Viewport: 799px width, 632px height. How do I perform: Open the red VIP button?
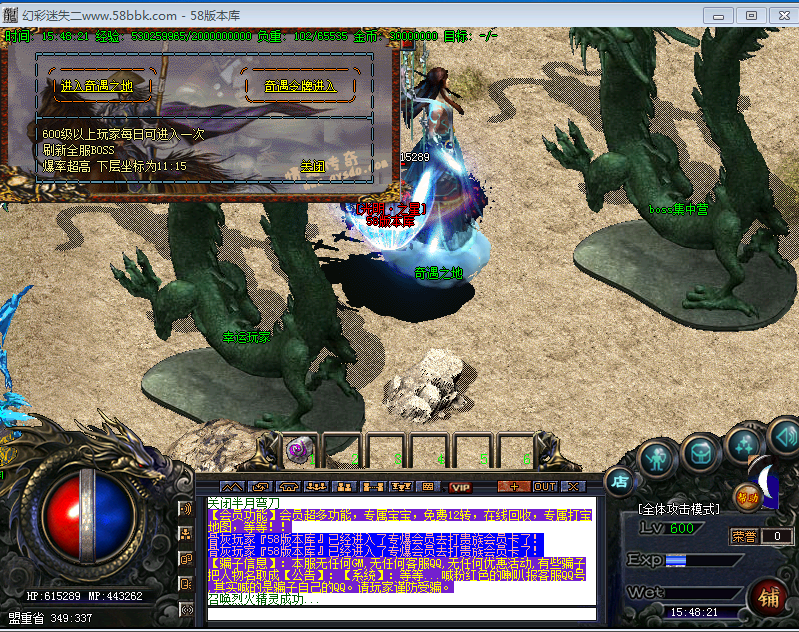click(x=461, y=487)
